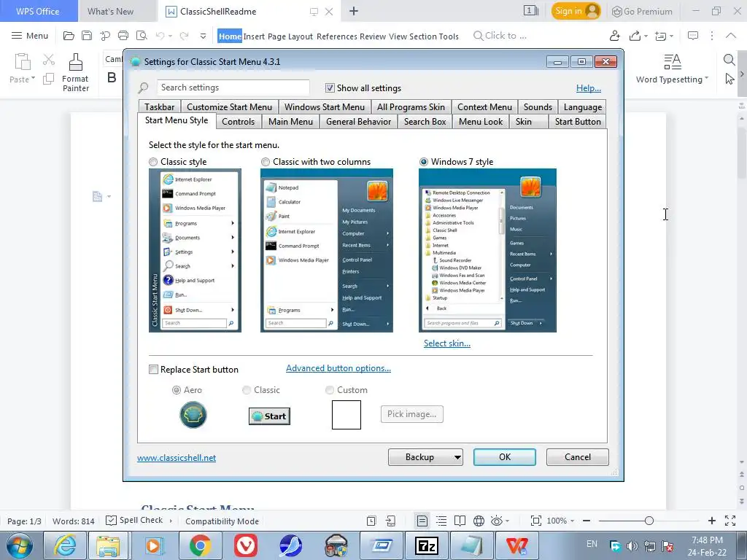Toggle the Bold B button
Image resolution: width=747 pixels, height=560 pixels.
pos(112,77)
